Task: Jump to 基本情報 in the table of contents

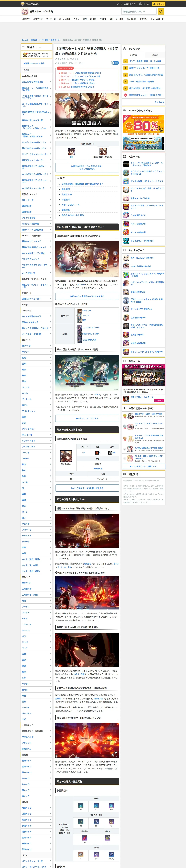Action: (65, 189)
